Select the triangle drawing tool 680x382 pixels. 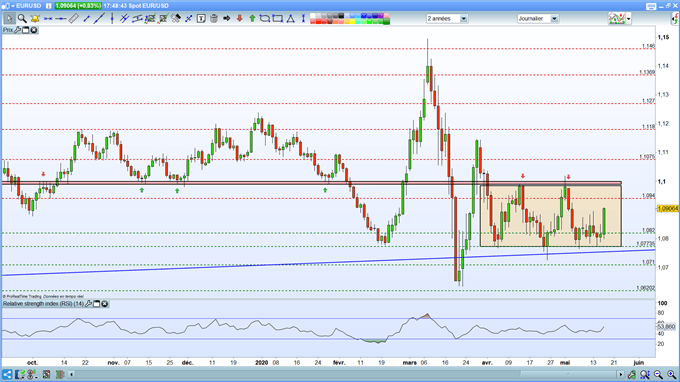tap(291, 18)
